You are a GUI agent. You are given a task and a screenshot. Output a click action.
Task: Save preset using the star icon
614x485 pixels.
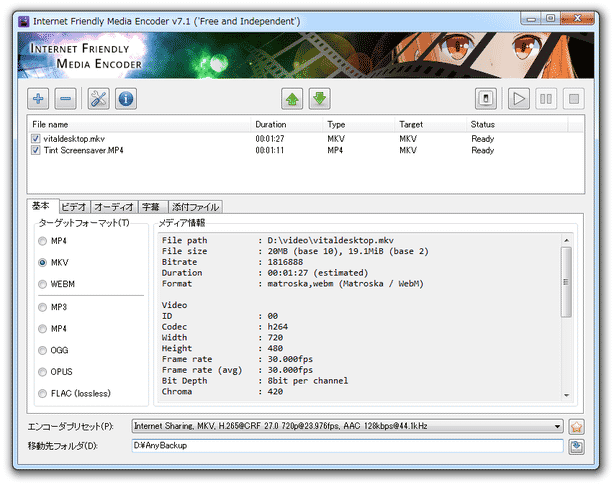(576, 427)
